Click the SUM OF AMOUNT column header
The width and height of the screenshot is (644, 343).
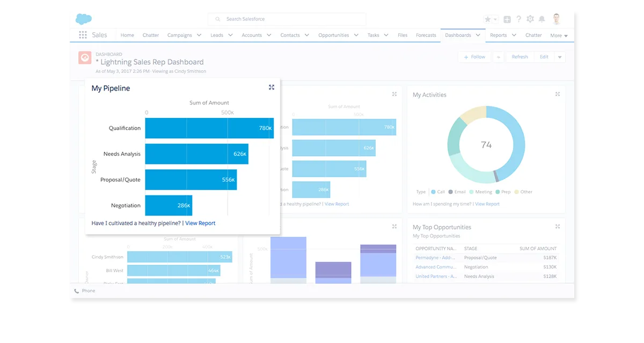[x=538, y=249]
